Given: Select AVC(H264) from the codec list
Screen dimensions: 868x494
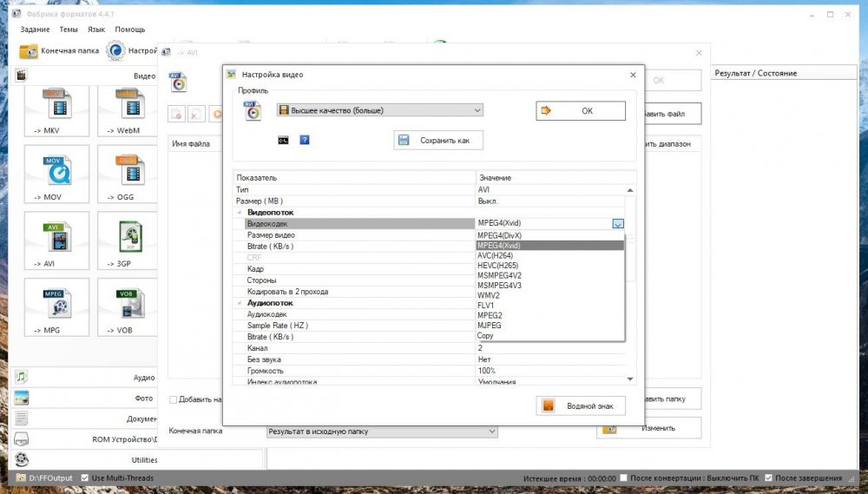Looking at the screenshot, I should [x=496, y=256].
